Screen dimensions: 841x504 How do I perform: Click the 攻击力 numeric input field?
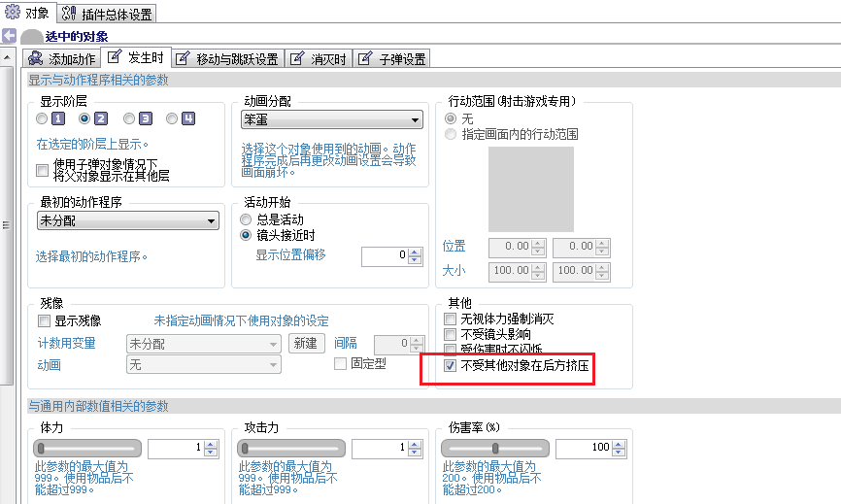click(x=380, y=449)
